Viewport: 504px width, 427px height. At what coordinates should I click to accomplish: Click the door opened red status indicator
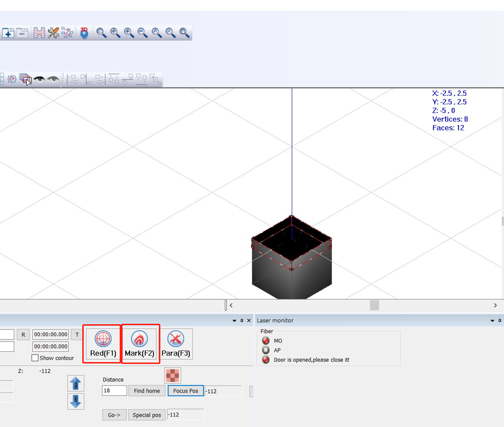[266, 360]
